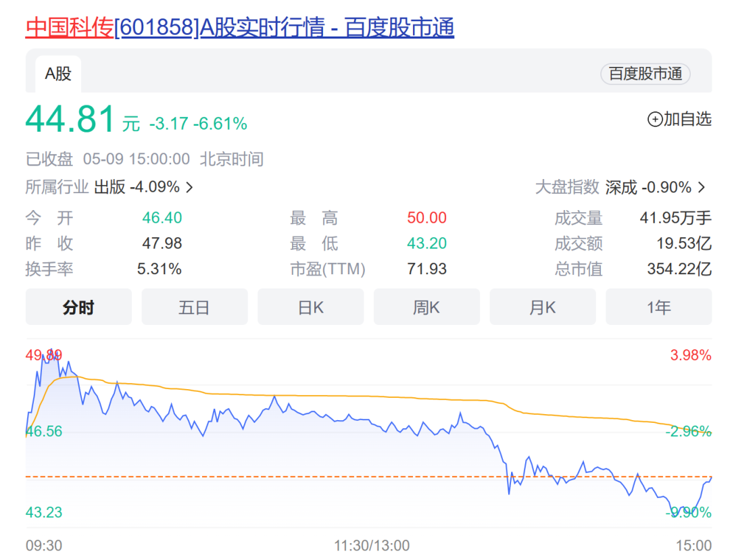
Task: Click the 成交量 value 41.95万手
Action: 675,218
